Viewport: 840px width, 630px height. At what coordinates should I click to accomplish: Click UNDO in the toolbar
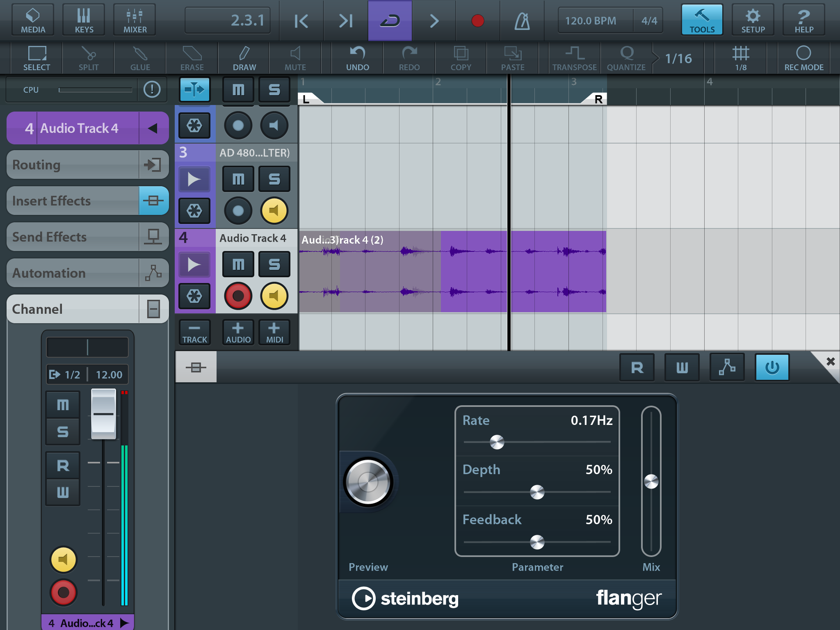coord(358,58)
